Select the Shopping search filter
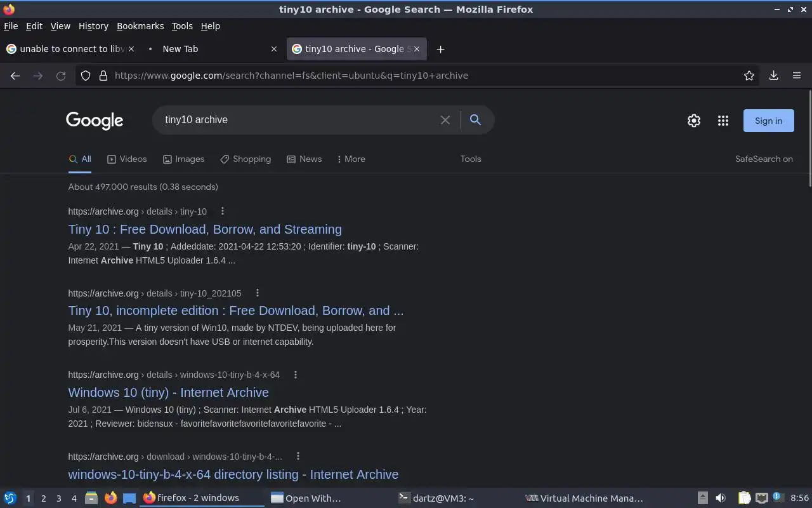Screen dimensions: 812x508 246,159
